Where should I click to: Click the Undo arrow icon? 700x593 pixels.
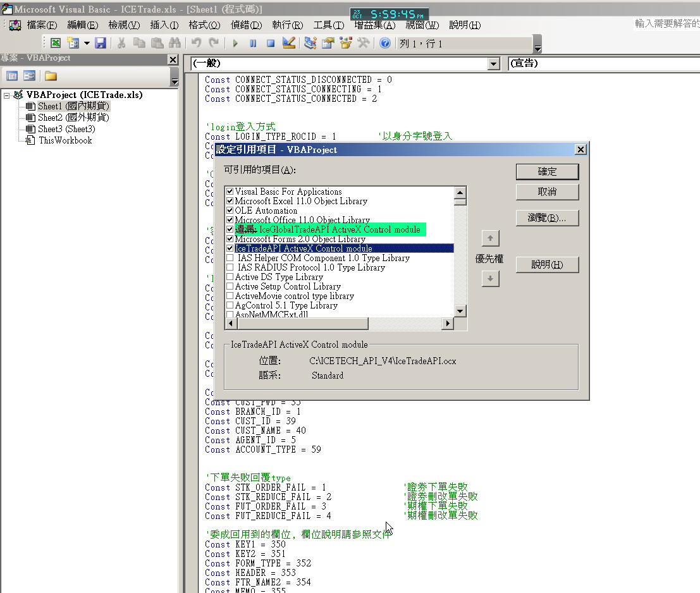[196, 43]
